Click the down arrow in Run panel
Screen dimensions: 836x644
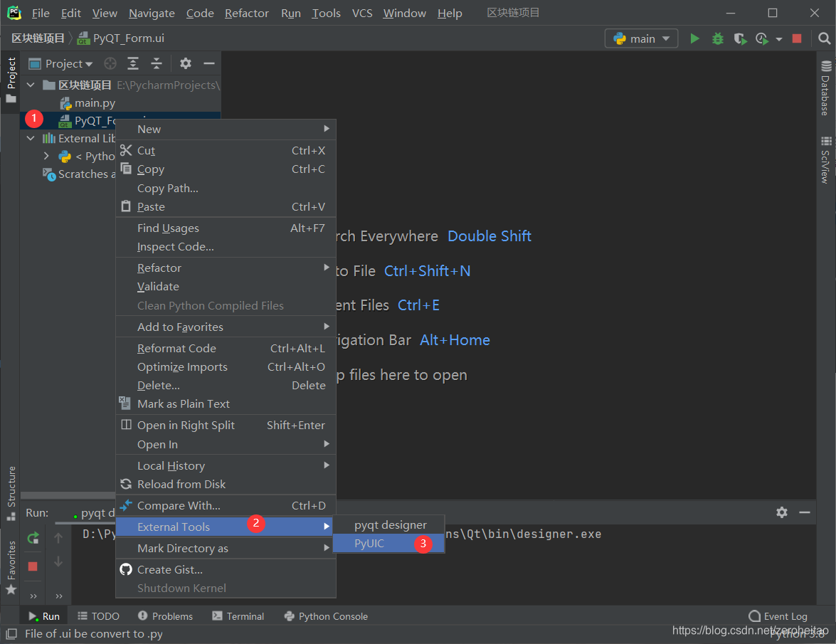tap(58, 561)
